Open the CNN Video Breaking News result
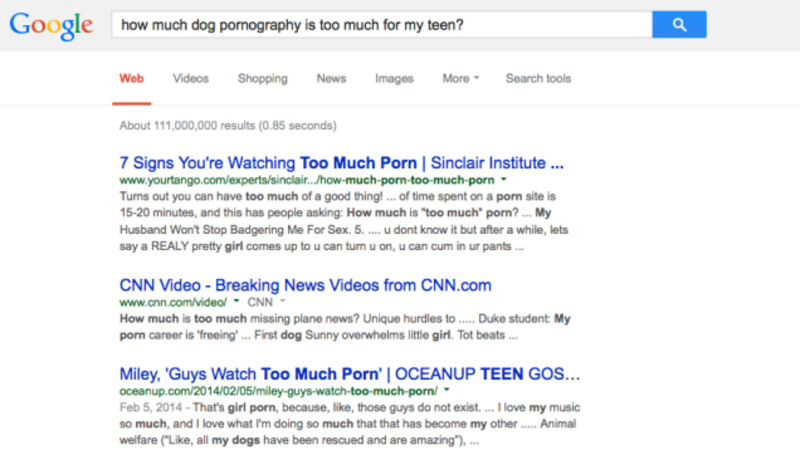Image resolution: width=800 pixels, height=450 pixels. [x=305, y=285]
